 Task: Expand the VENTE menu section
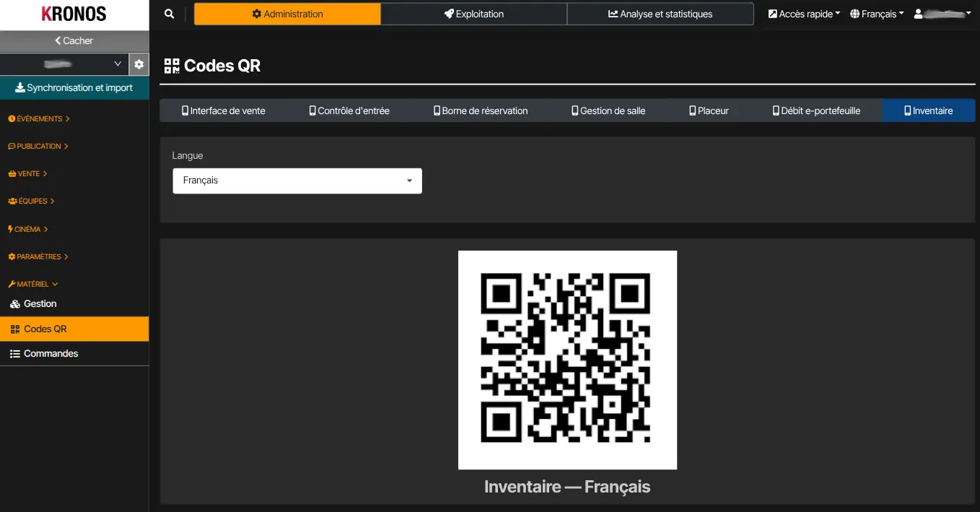(x=27, y=174)
